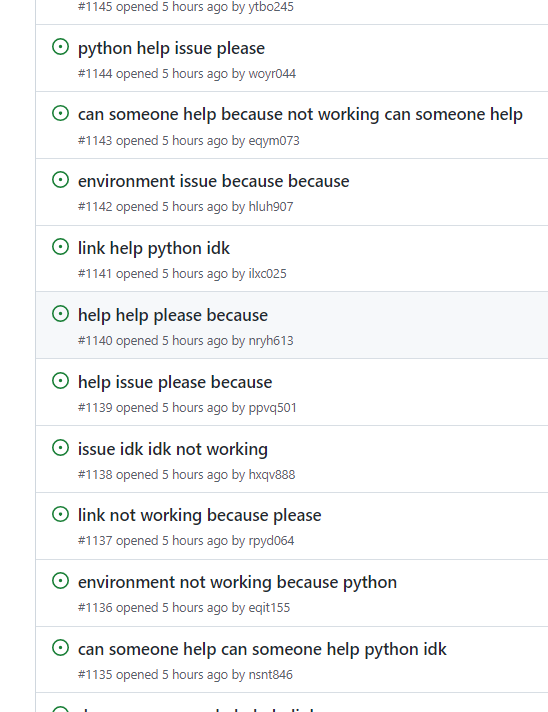The height and width of the screenshot is (712, 548).
Task: Click author eqit155 on issue #1136
Action: pyautogui.click(x=269, y=608)
